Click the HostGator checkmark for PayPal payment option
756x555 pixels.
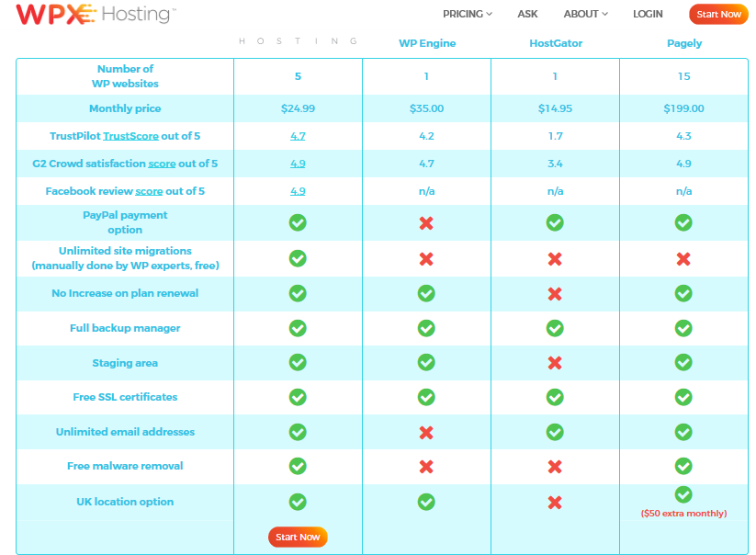(x=555, y=222)
